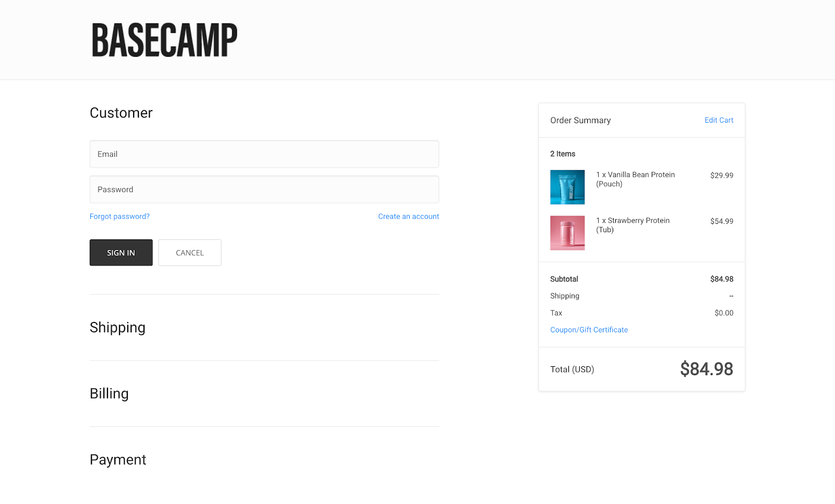Screen dimensions: 835x504
Task: Open Edit Cart
Action: pyautogui.click(x=719, y=120)
